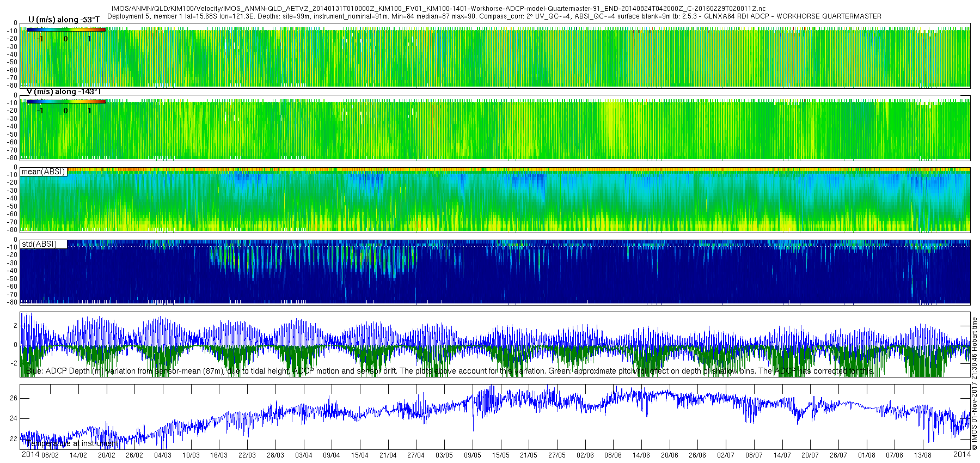Click the 03/05 date tick label
The width and height of the screenshot is (980, 463).
[444, 455]
